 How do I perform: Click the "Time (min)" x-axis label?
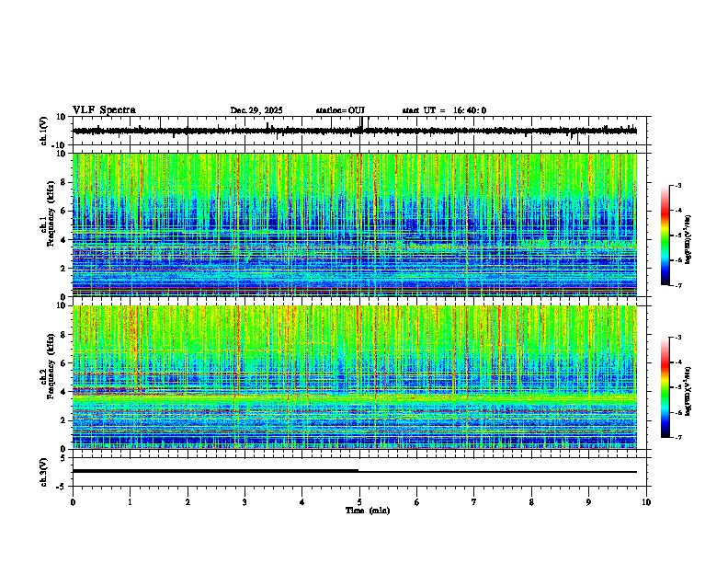coord(368,511)
